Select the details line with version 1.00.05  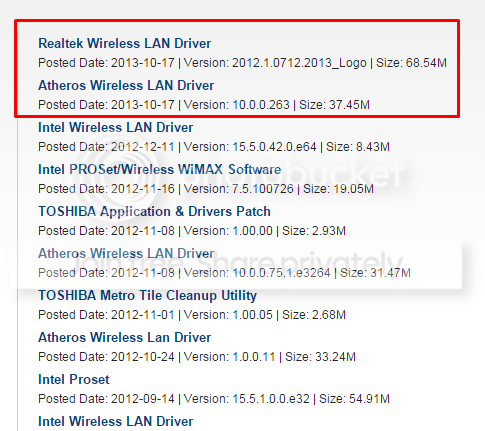pos(192,315)
